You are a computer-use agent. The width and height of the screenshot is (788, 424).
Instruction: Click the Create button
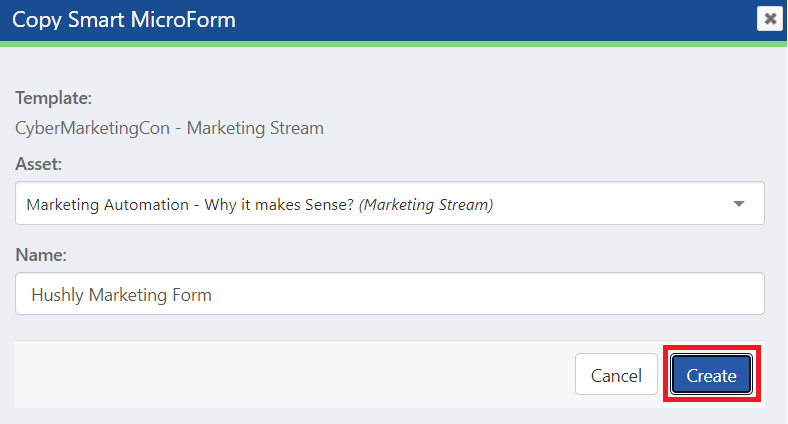[x=711, y=376]
